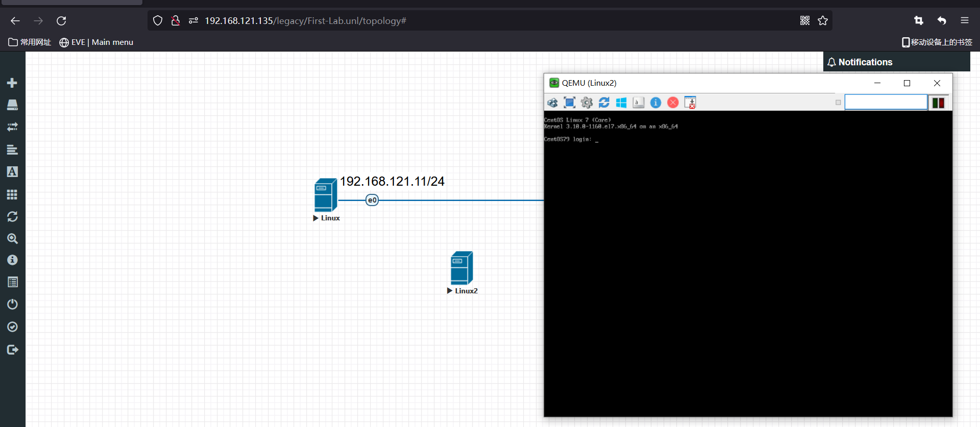The height and width of the screenshot is (427, 980).
Task: Open the networks arrows icon in sidebar
Action: coord(12,127)
